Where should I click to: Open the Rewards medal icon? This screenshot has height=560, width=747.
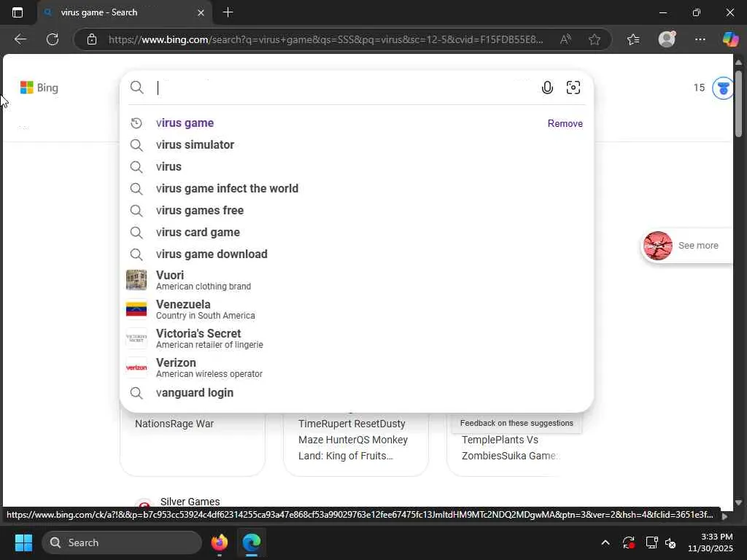point(723,88)
